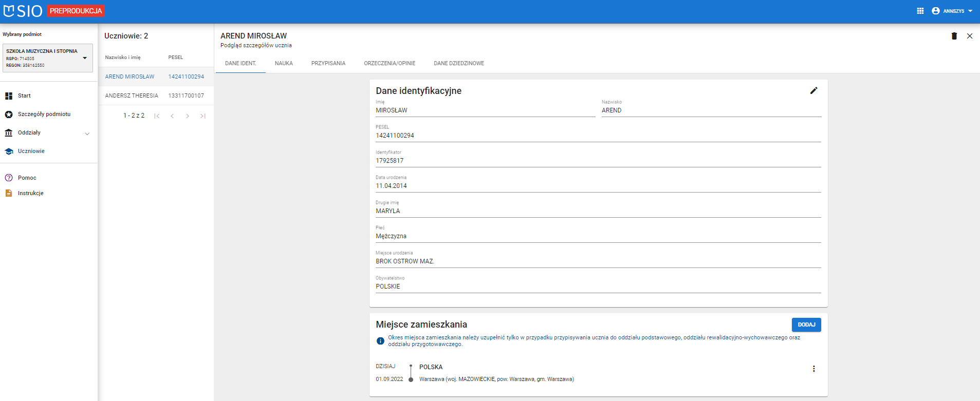Open the ORZECZENIA/OPINIE tab

click(x=390, y=64)
